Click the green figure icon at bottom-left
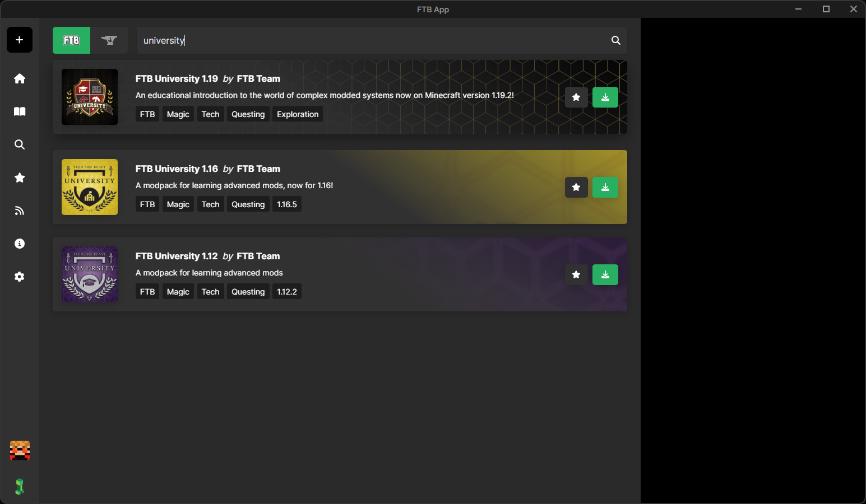866x504 pixels. tap(20, 487)
